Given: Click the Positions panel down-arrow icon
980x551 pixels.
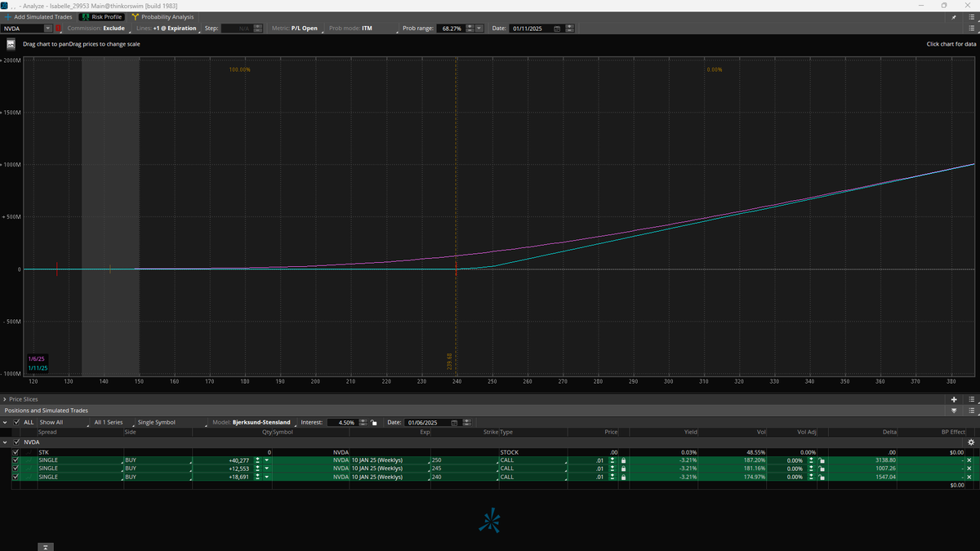Looking at the screenshot, I should (954, 411).
